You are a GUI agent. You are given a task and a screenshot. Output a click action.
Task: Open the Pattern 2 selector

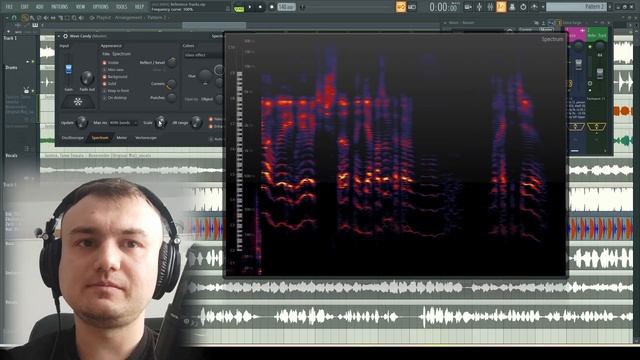tap(577, 7)
